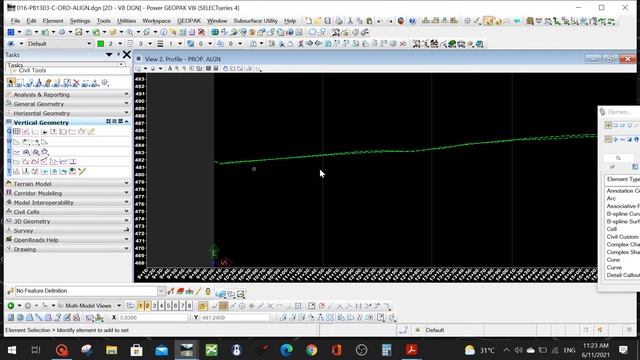This screenshot has width=640, height=360.
Task: Click the Y coordinate input field
Action: click(235, 317)
